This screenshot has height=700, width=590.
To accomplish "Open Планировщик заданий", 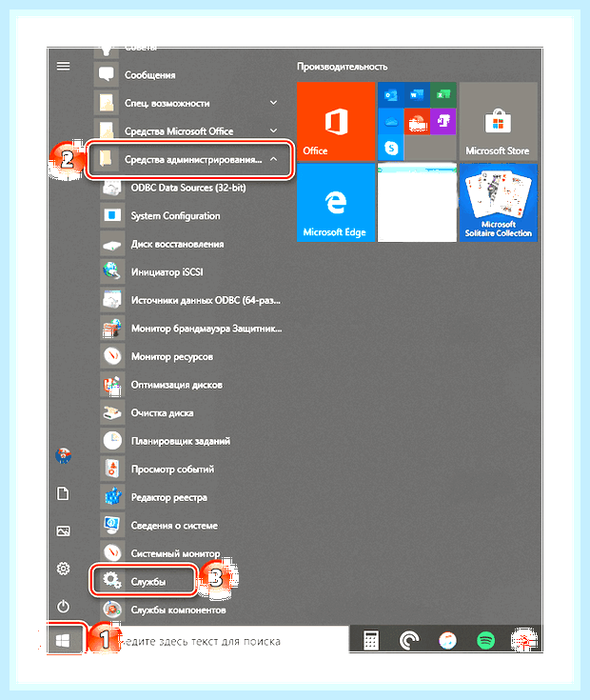I will coord(190,441).
